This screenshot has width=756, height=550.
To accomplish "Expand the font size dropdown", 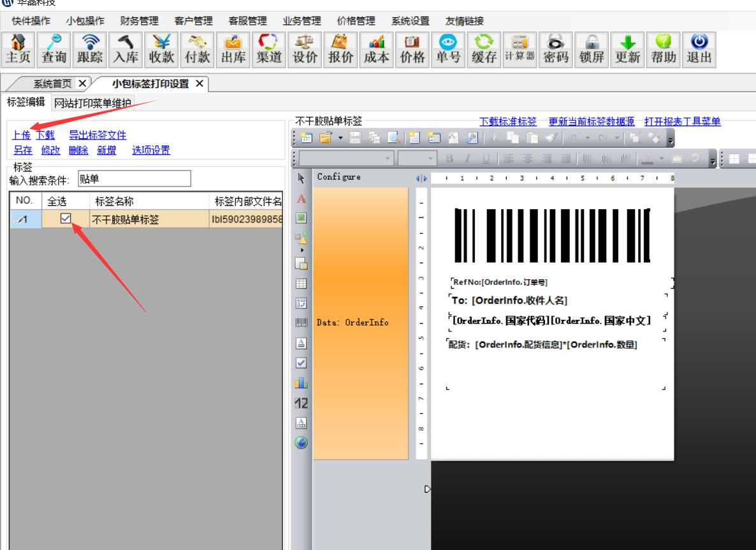I will (x=431, y=159).
